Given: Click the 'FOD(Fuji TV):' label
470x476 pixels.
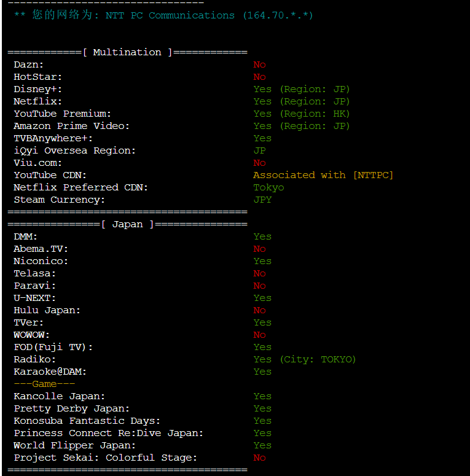Looking at the screenshot, I should tap(53, 347).
